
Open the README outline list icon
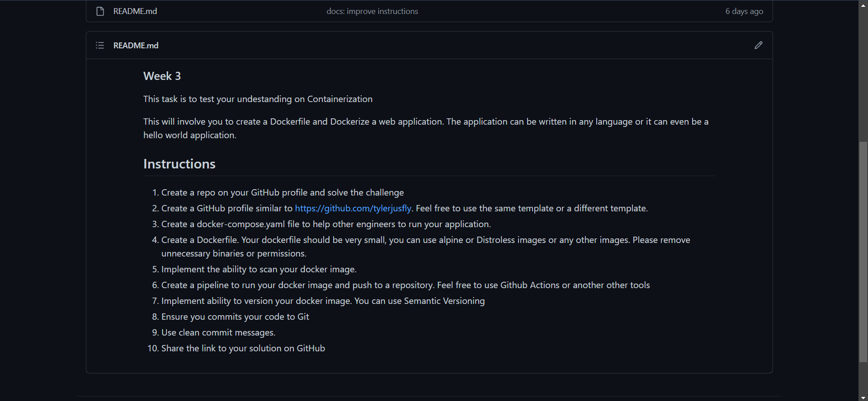click(x=100, y=45)
